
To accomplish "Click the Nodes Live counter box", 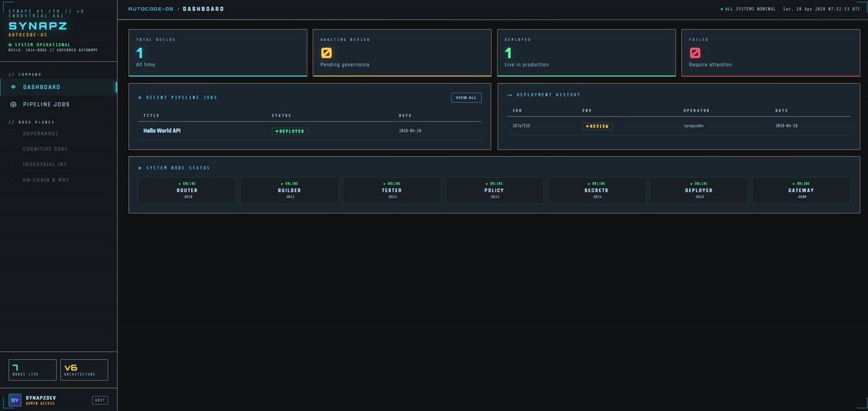I will pyautogui.click(x=32, y=370).
